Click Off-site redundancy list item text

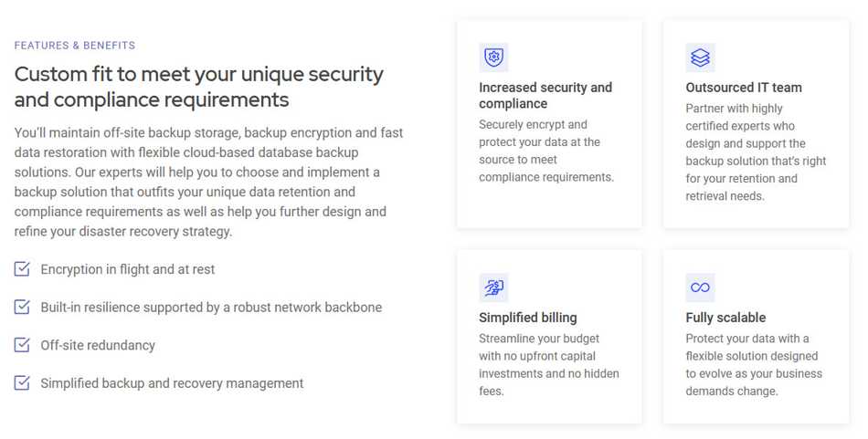(98, 345)
